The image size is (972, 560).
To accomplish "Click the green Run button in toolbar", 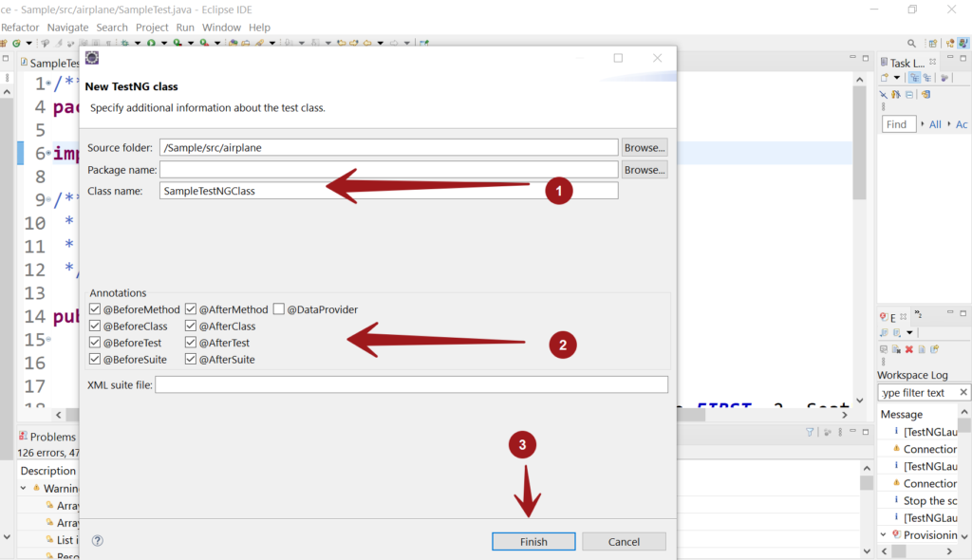I will (x=151, y=44).
